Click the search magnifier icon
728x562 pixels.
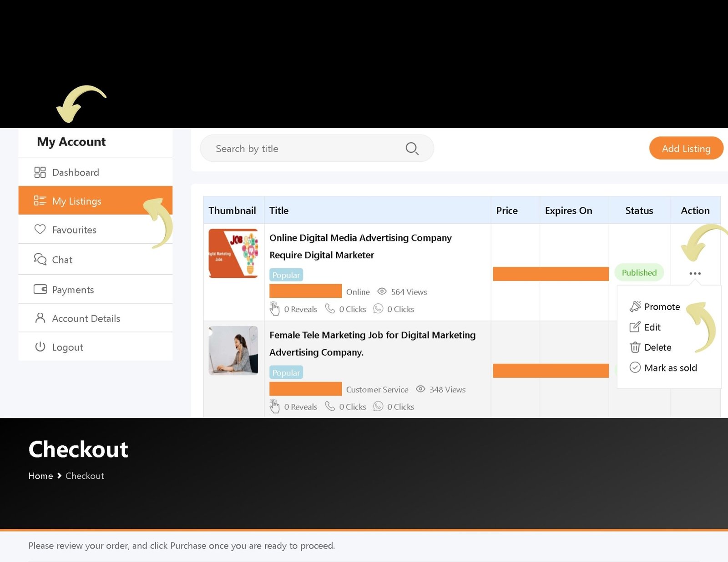coord(412,149)
